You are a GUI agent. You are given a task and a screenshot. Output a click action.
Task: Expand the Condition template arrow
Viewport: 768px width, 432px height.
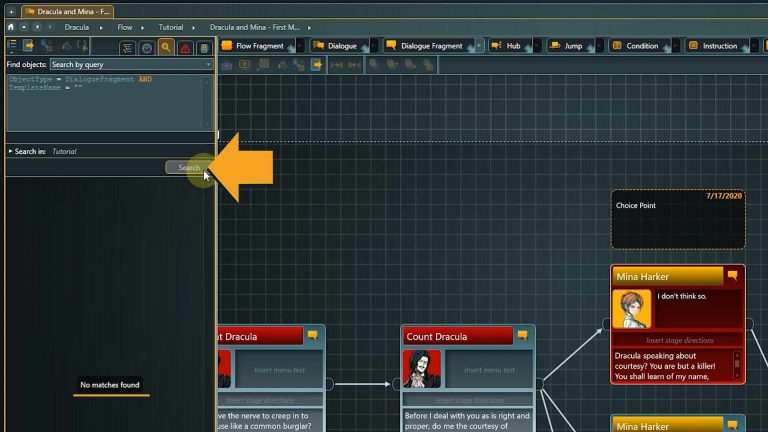pos(675,46)
